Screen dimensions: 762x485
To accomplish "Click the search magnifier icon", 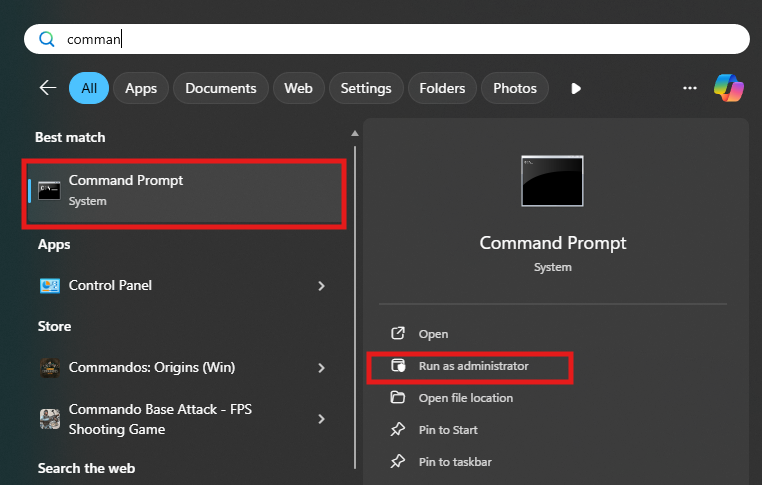I will (47, 39).
